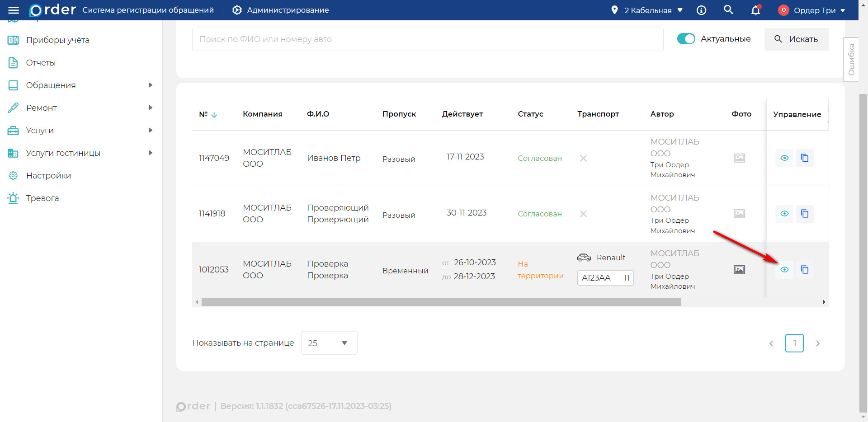
Task: Open photo icon for pass 1012053
Action: click(x=739, y=270)
